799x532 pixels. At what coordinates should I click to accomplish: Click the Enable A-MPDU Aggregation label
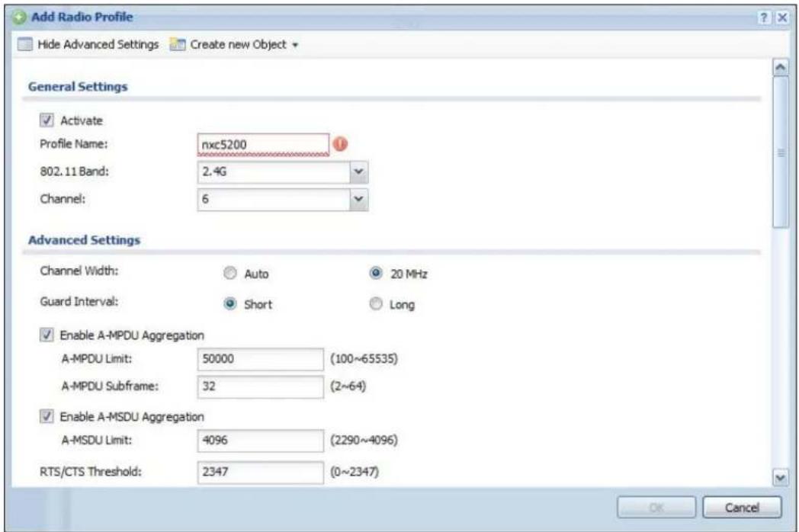point(132,335)
